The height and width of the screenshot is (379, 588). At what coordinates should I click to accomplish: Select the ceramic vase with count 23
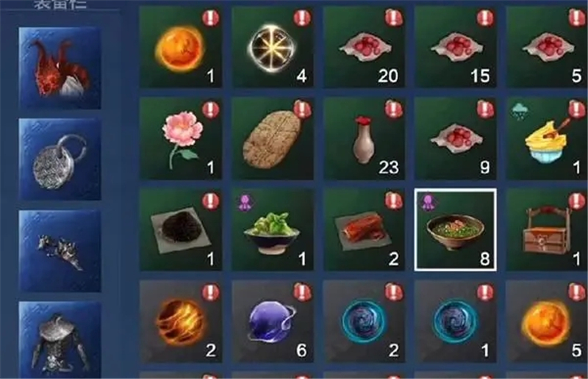point(364,139)
